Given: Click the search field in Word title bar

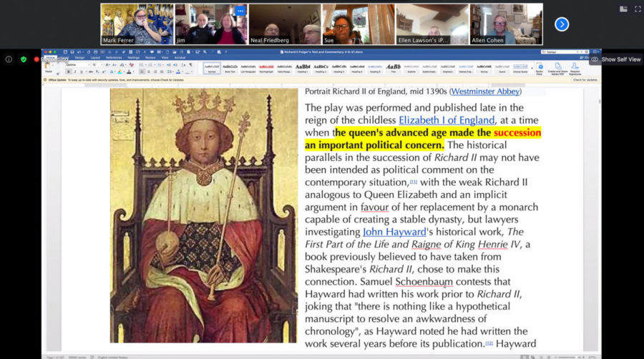Looking at the screenshot, I should pos(565,52).
